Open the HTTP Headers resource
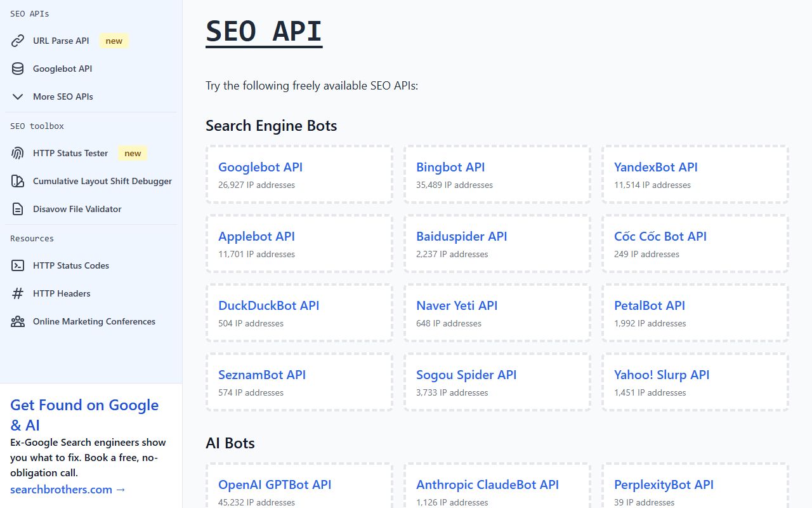812x508 pixels. tap(91, 293)
